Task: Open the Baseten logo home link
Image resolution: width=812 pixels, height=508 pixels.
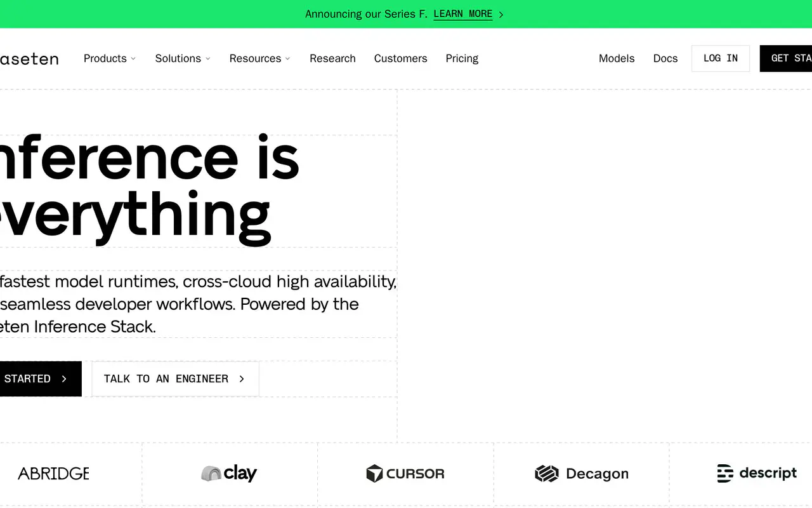Action: (29, 59)
